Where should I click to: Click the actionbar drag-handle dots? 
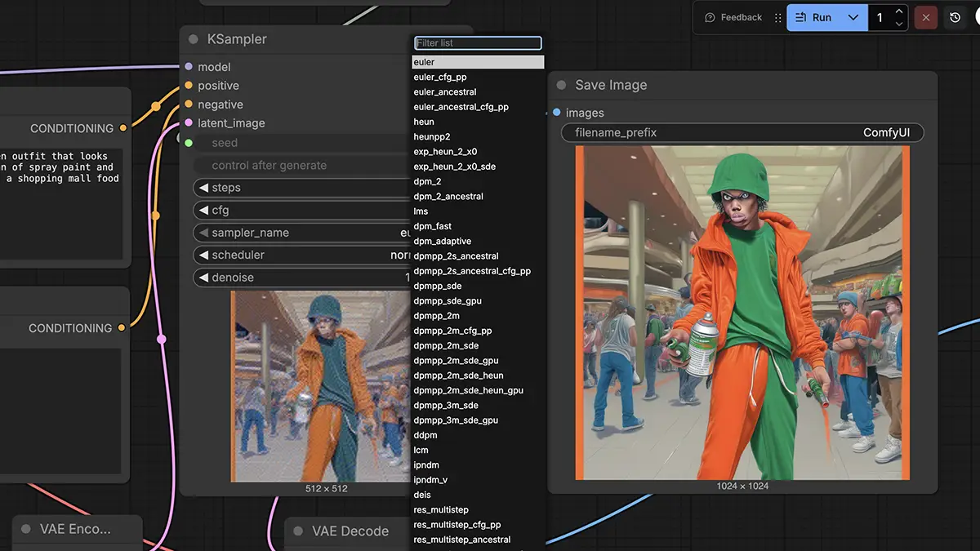click(x=777, y=17)
